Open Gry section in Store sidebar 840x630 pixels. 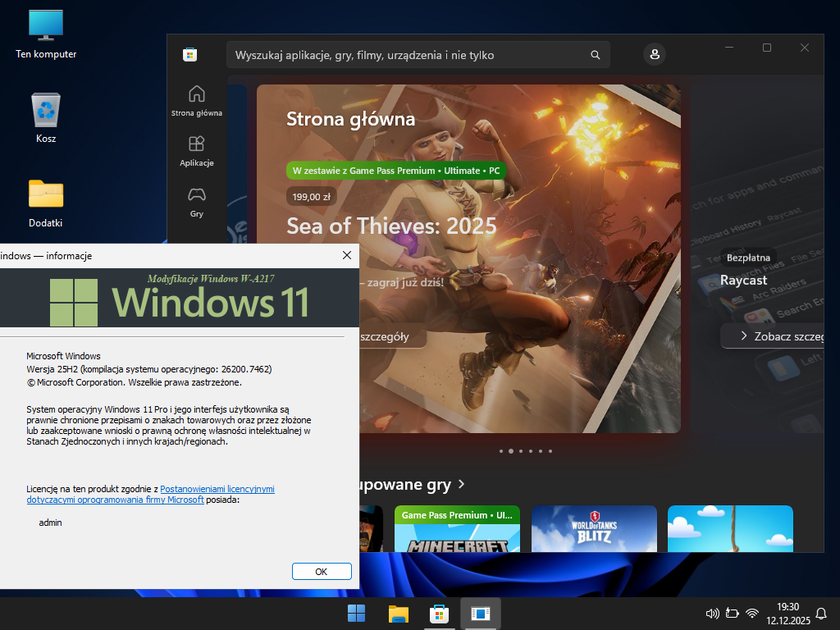(197, 202)
